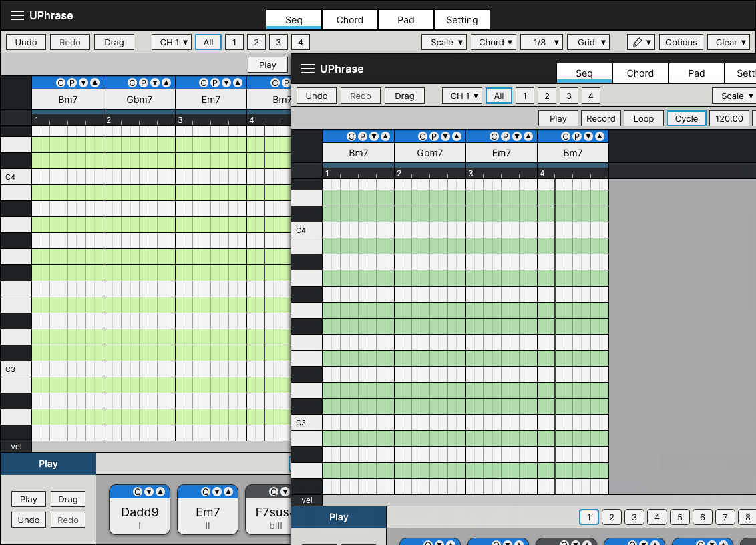Click the P icon on back window's Gbm7 block

click(143, 83)
